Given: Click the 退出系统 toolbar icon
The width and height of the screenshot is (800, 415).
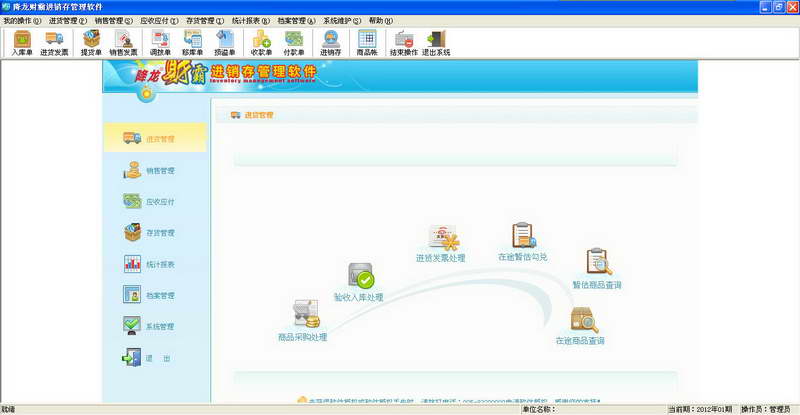Looking at the screenshot, I should click(x=436, y=43).
